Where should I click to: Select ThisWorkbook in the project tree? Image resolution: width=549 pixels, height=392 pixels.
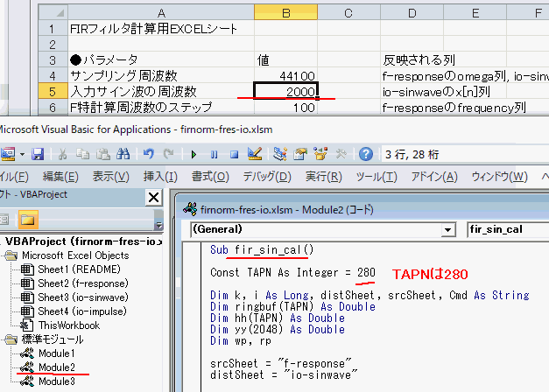[x=69, y=325]
